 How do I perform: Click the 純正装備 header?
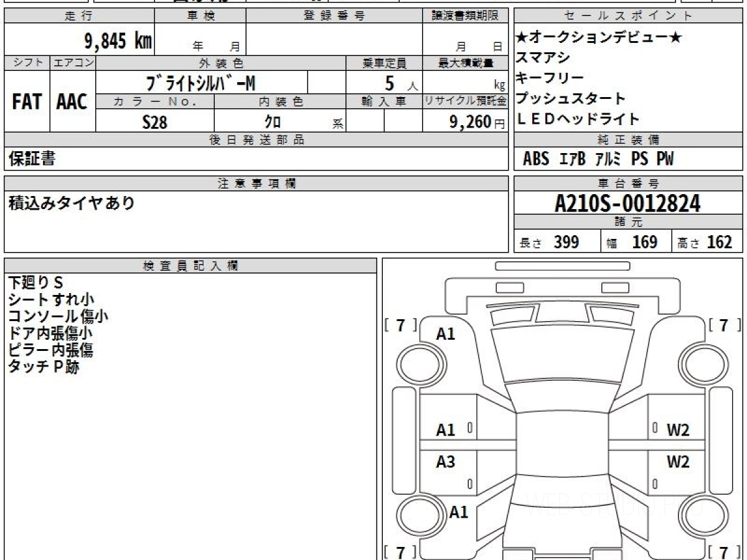pyautogui.click(x=628, y=140)
